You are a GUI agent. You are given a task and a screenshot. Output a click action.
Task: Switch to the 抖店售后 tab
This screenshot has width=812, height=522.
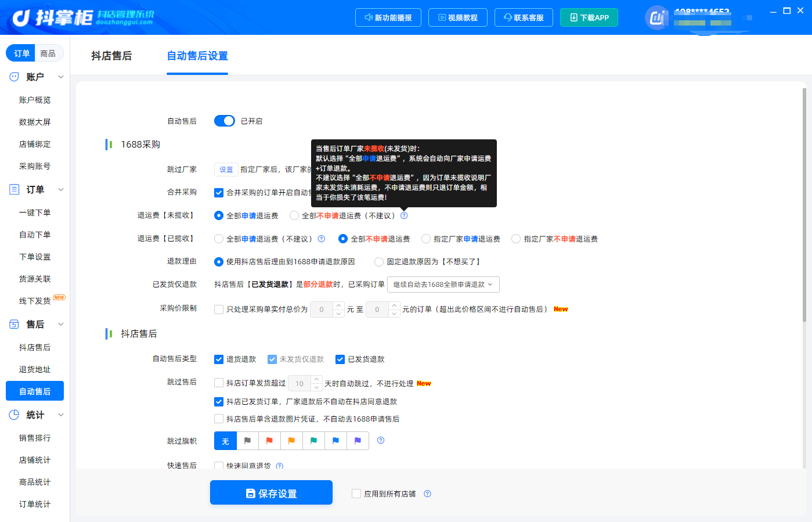(111, 56)
